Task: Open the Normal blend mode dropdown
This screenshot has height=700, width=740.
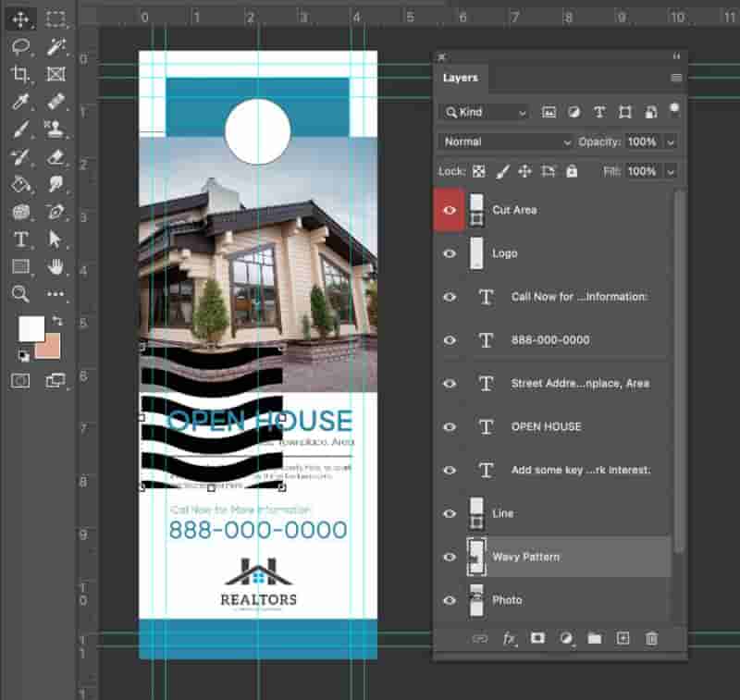Action: click(505, 141)
